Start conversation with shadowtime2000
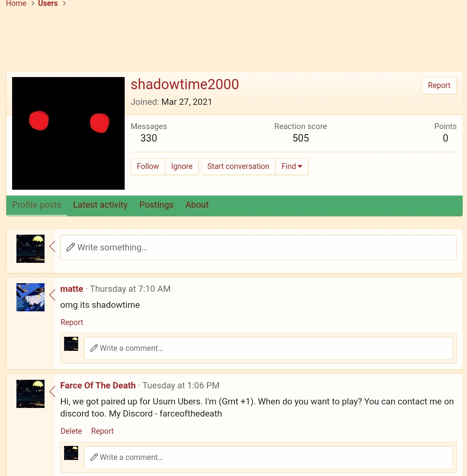 click(x=238, y=167)
